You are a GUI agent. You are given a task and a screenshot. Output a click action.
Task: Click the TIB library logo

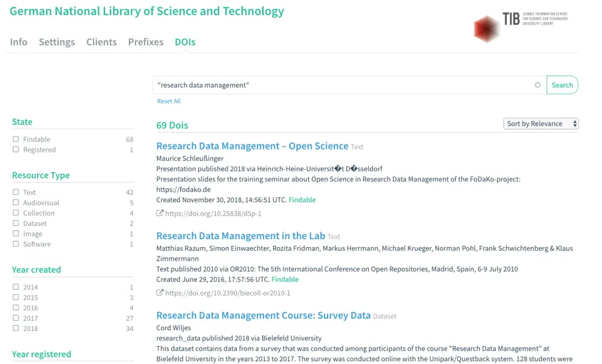(x=520, y=26)
